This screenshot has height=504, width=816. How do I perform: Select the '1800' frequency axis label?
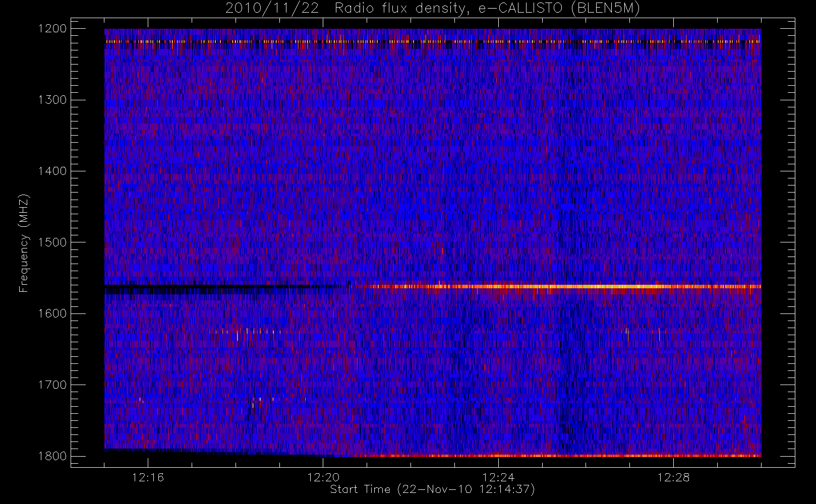tap(52, 456)
